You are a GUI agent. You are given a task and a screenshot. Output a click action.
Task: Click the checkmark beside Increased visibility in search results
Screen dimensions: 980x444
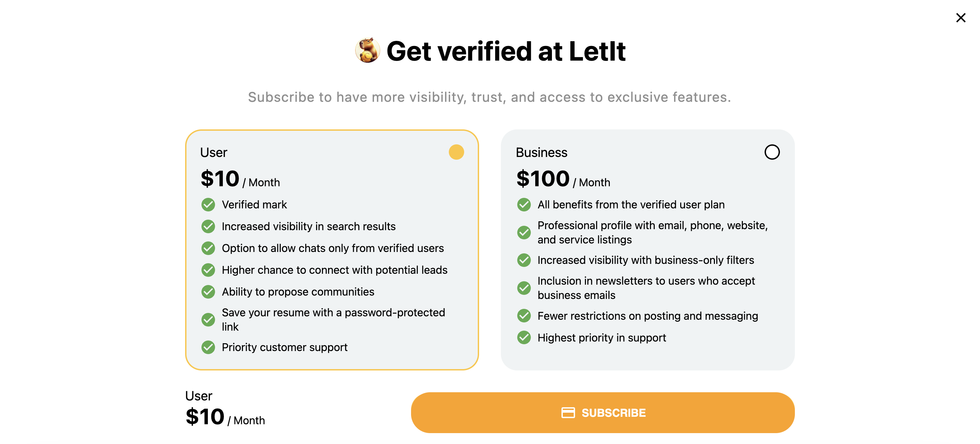click(x=208, y=226)
